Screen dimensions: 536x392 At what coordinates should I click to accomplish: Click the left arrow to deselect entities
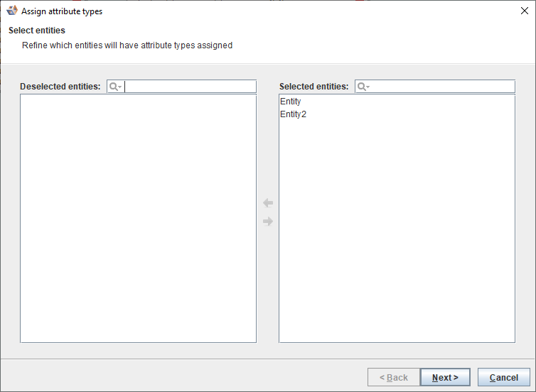click(x=268, y=203)
